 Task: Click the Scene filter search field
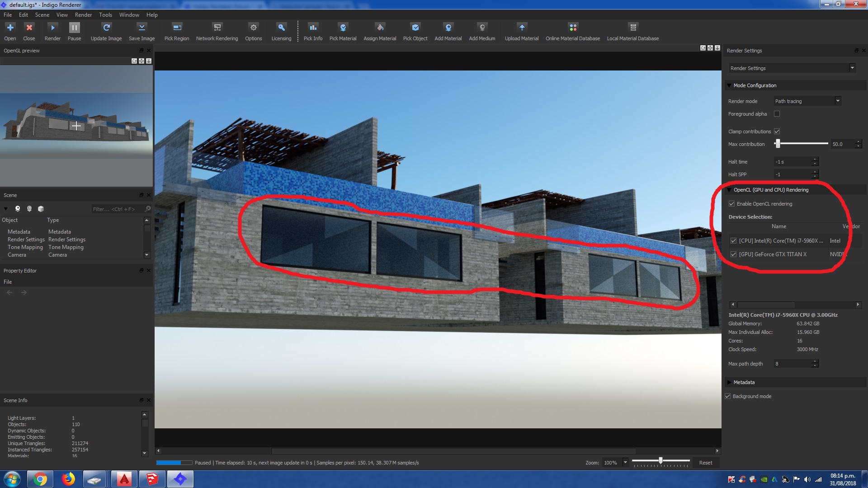pyautogui.click(x=115, y=209)
